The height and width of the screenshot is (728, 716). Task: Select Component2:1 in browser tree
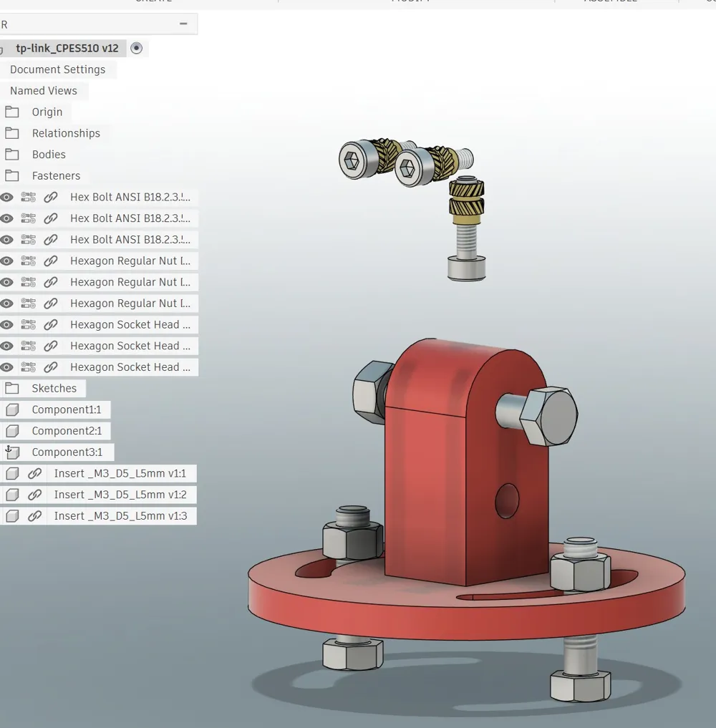click(67, 431)
